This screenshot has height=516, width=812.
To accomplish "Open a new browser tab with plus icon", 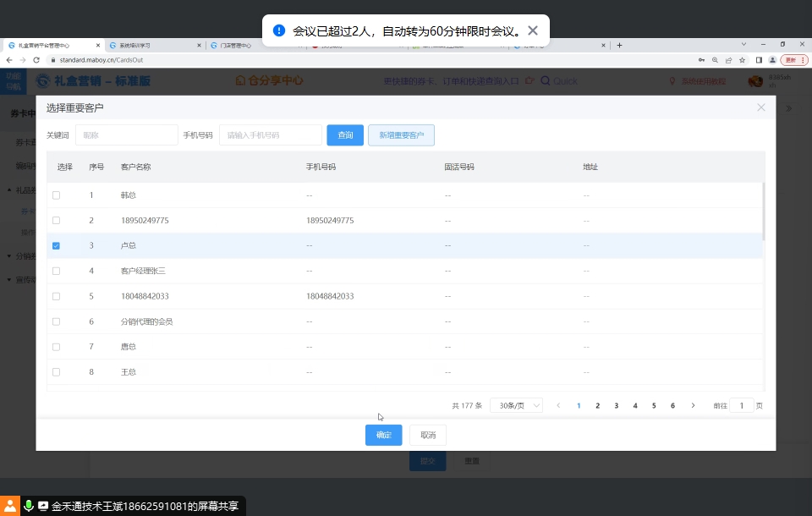I will tap(619, 45).
